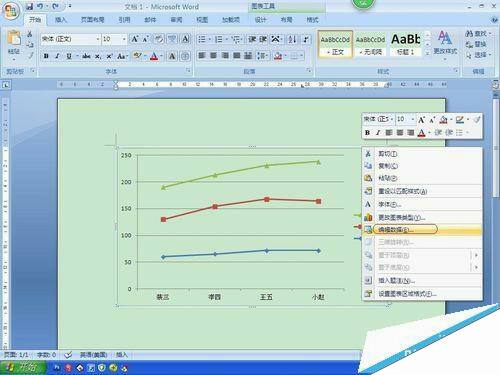Switch to the 插入 ribbon tab
This screenshot has height=375, width=500.
coord(61,20)
